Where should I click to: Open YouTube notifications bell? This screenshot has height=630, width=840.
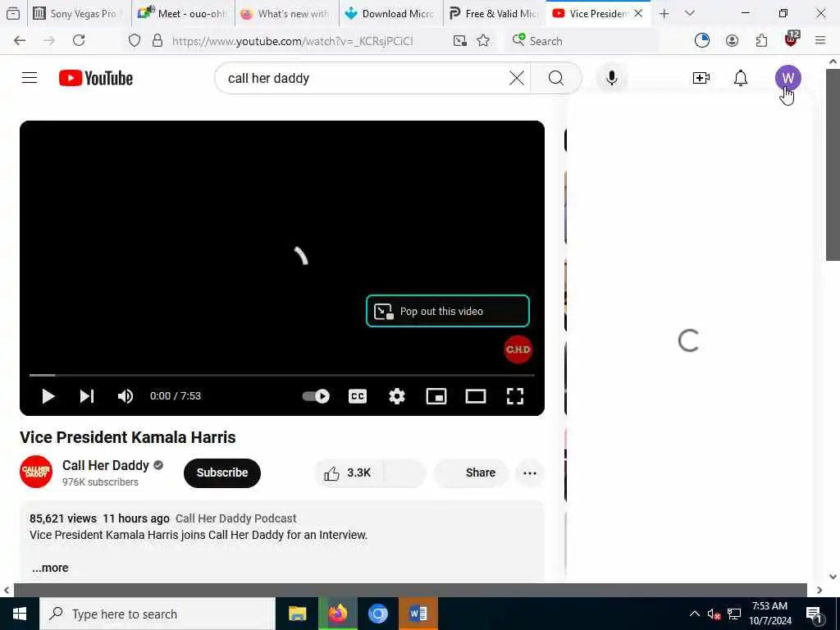pos(741,78)
